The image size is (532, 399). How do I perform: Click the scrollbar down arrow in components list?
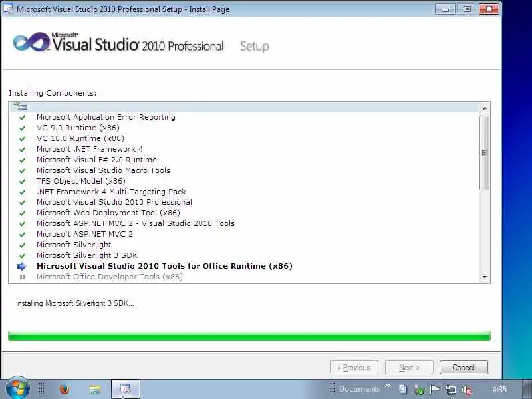485,277
